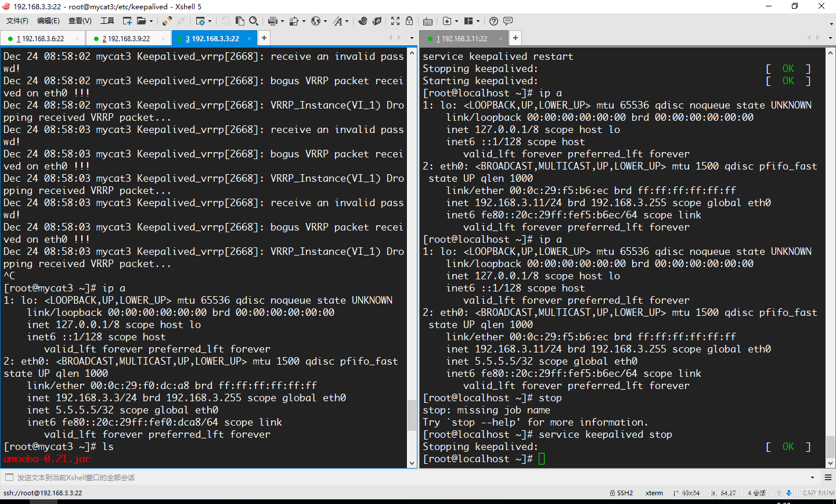Open the 查看(V) menu
The height and width of the screenshot is (504, 836).
click(x=80, y=21)
